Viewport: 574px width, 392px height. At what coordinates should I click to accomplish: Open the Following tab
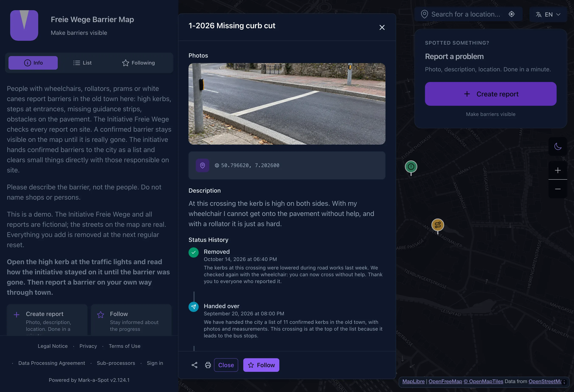coord(139,63)
